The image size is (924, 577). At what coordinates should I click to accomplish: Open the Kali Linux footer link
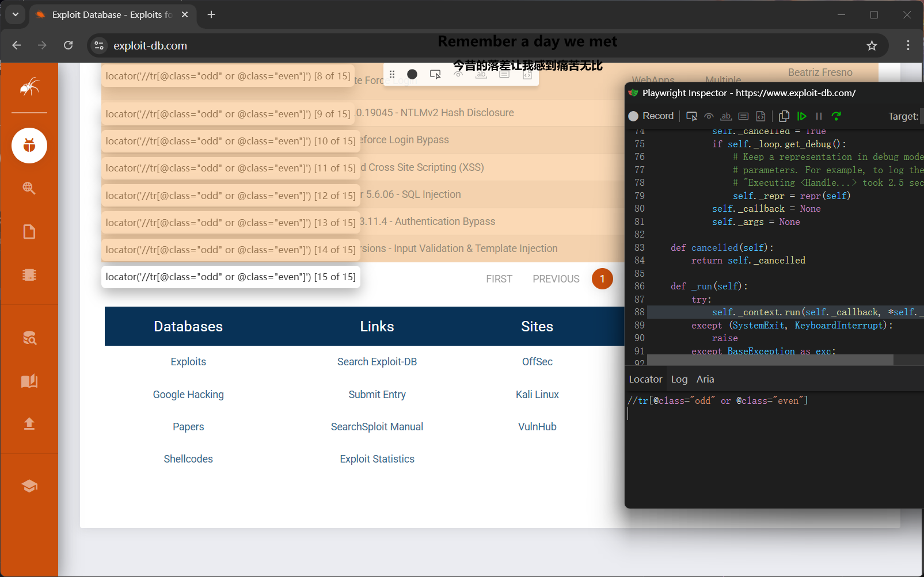tap(537, 395)
